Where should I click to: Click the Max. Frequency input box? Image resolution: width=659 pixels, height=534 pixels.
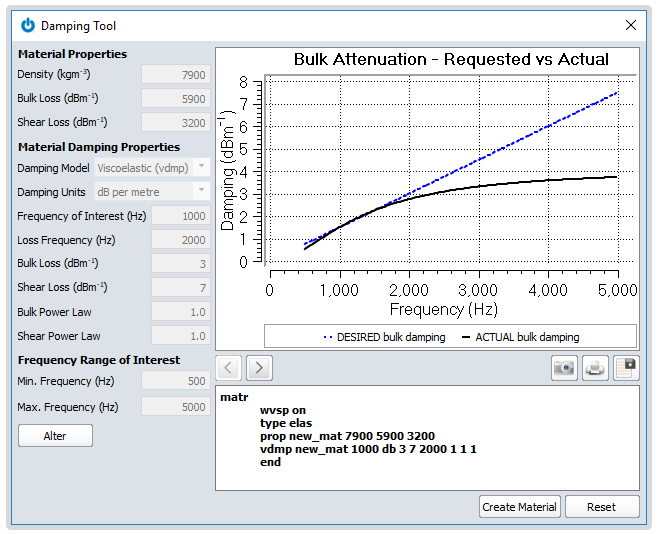click(x=175, y=407)
